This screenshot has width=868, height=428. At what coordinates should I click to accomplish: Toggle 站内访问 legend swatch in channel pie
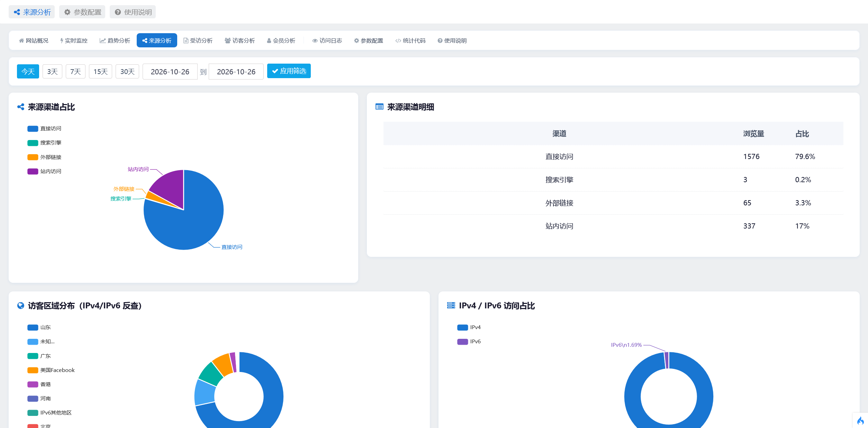coord(33,171)
